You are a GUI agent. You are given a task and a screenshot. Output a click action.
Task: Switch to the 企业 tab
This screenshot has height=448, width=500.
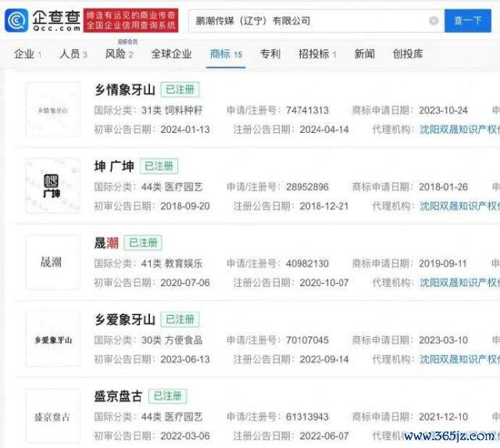28,54
